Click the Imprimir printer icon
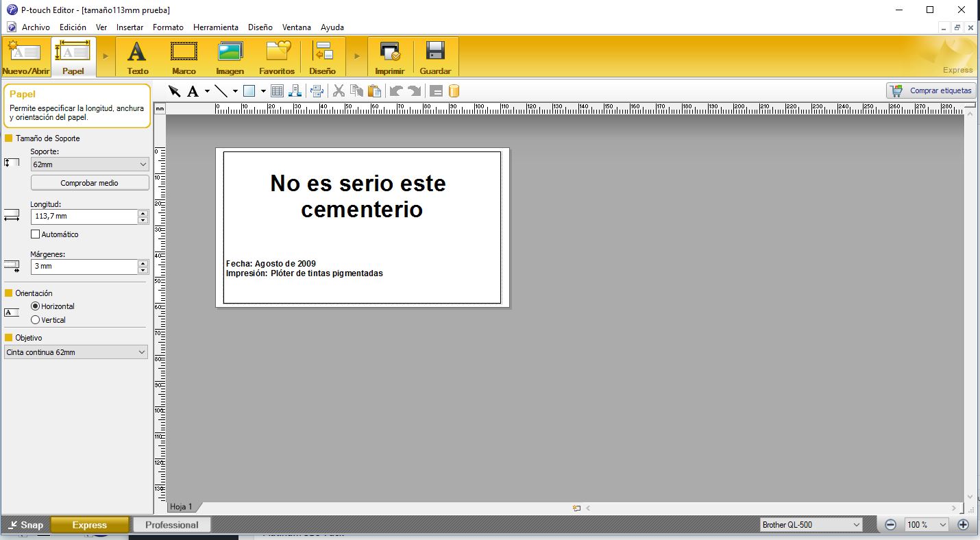The width and height of the screenshot is (980, 540). pos(389,58)
